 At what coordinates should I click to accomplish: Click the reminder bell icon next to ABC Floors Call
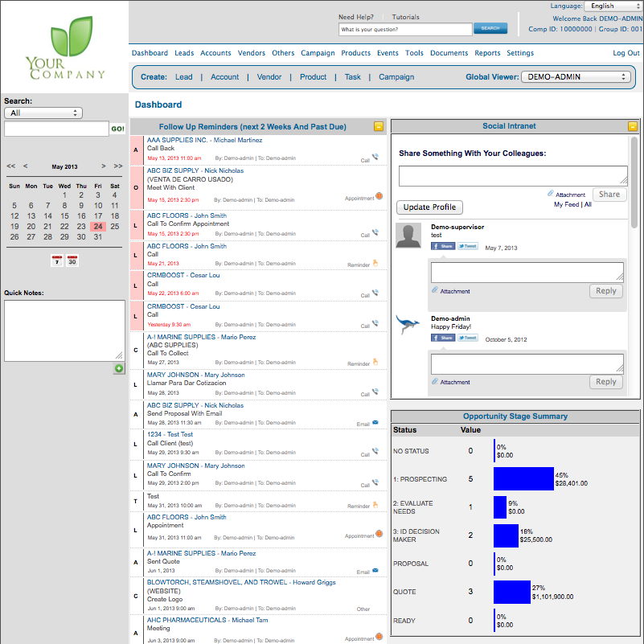click(376, 262)
